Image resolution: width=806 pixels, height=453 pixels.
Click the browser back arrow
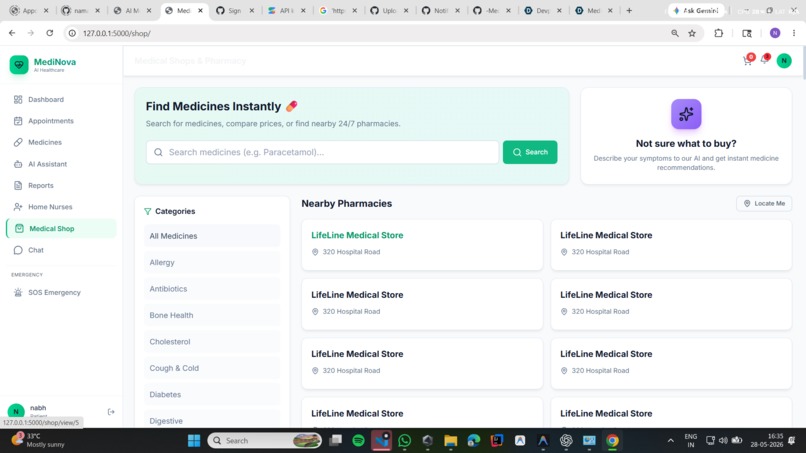(x=12, y=33)
